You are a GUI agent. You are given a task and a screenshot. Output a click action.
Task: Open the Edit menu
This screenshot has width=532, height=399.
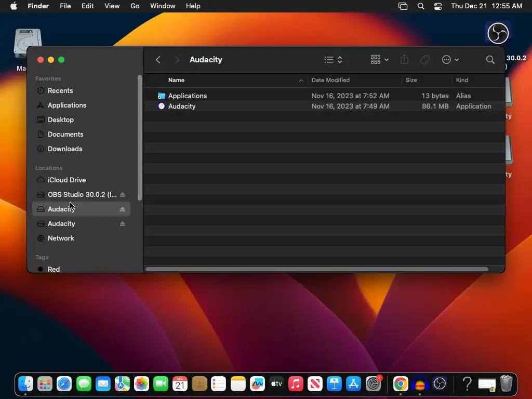pyautogui.click(x=87, y=6)
